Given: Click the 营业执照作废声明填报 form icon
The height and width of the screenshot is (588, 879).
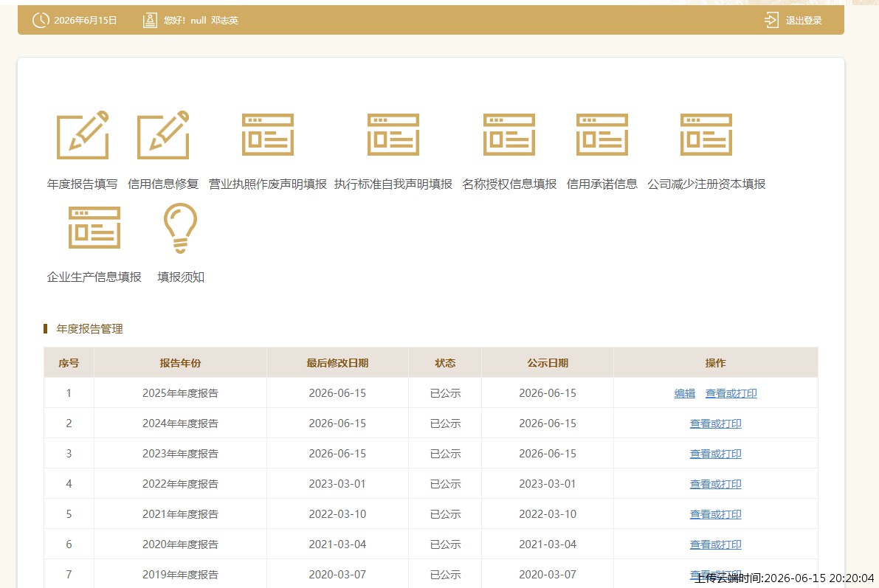Looking at the screenshot, I should click(268, 134).
